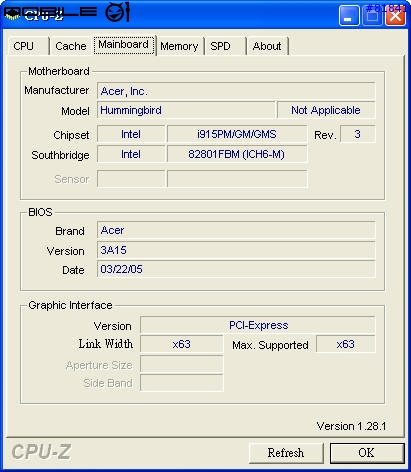
Task: Click the Max. Supported value 'x63'
Action: click(x=346, y=344)
